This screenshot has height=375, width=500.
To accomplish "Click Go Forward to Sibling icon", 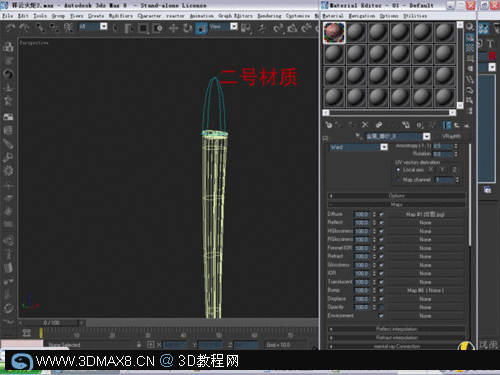I will point(466,125).
